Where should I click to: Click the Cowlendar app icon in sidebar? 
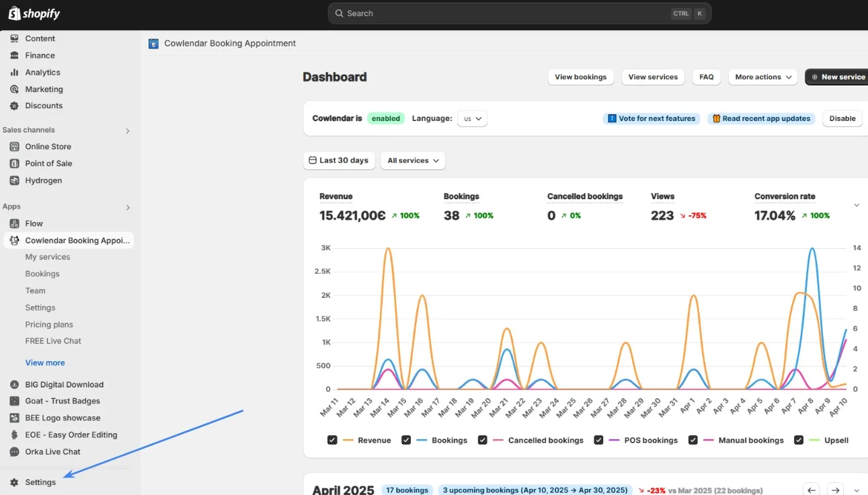click(14, 240)
